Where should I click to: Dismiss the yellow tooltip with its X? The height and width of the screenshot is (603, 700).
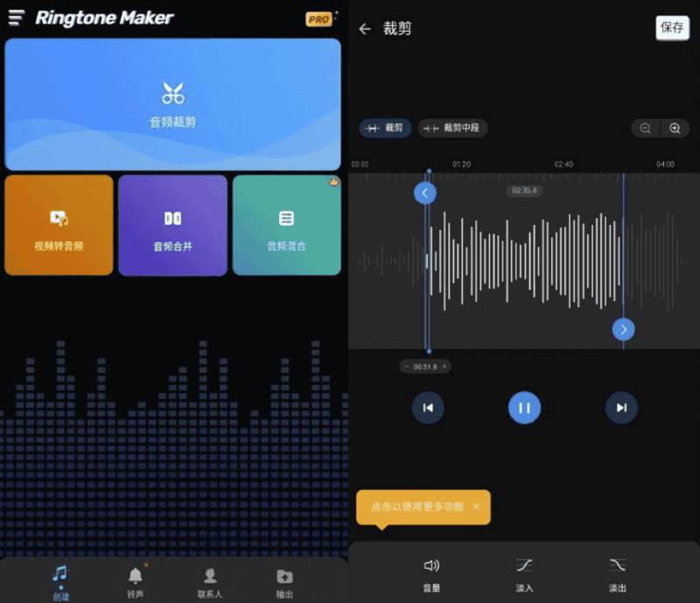click(x=476, y=507)
